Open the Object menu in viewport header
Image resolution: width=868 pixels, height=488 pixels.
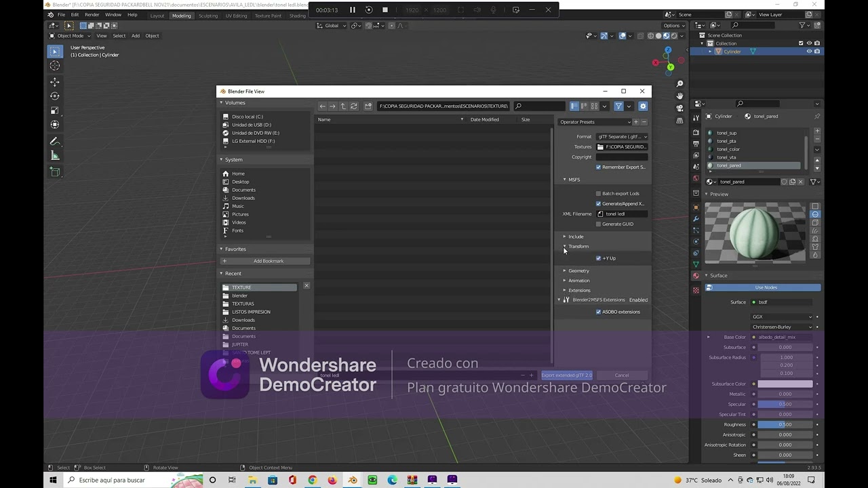tap(152, 36)
